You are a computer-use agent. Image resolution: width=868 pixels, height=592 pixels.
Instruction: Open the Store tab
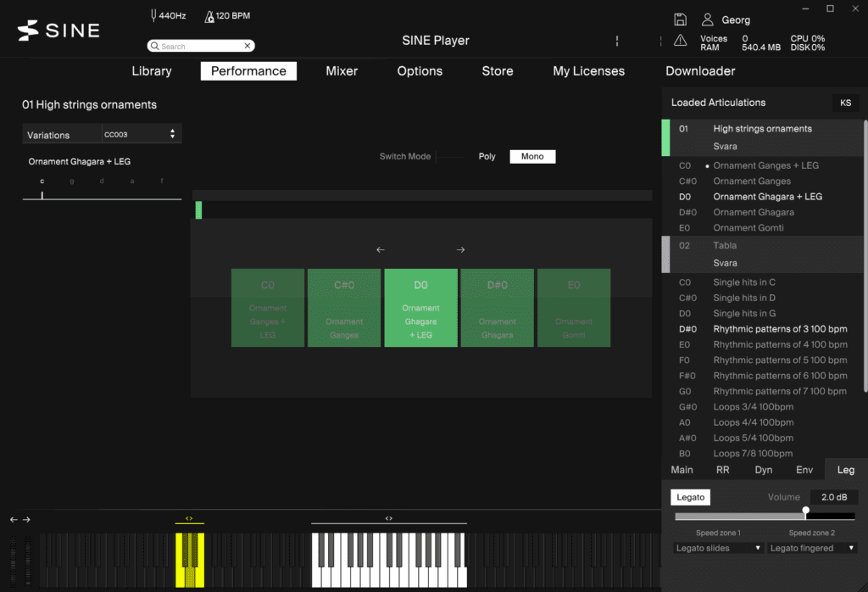pyautogui.click(x=497, y=71)
